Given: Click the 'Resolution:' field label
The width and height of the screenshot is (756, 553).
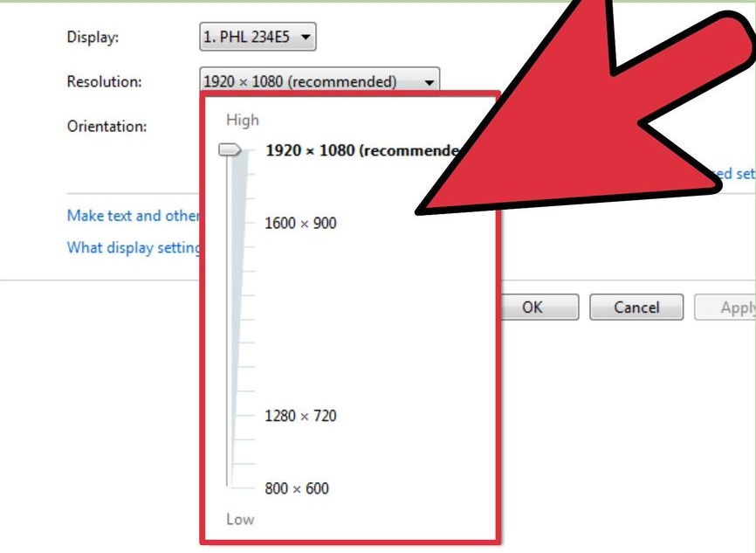Looking at the screenshot, I should (103, 82).
